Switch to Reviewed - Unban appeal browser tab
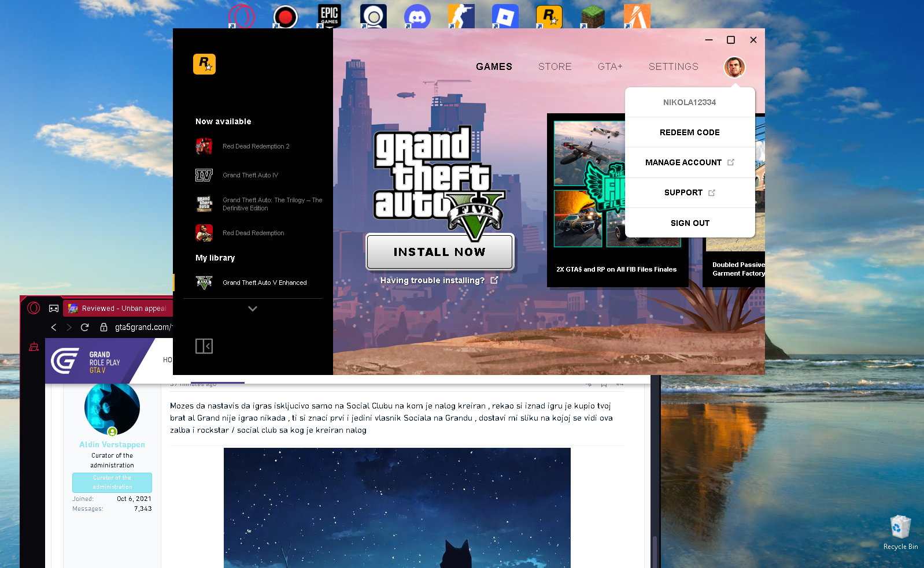The width and height of the screenshot is (924, 568). pyautogui.click(x=117, y=309)
